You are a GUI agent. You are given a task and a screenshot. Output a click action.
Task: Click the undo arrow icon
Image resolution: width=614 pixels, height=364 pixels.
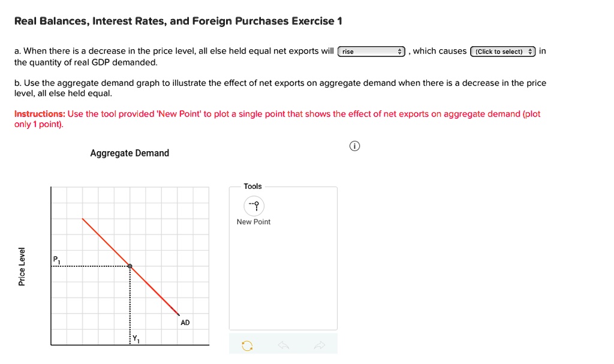click(283, 345)
